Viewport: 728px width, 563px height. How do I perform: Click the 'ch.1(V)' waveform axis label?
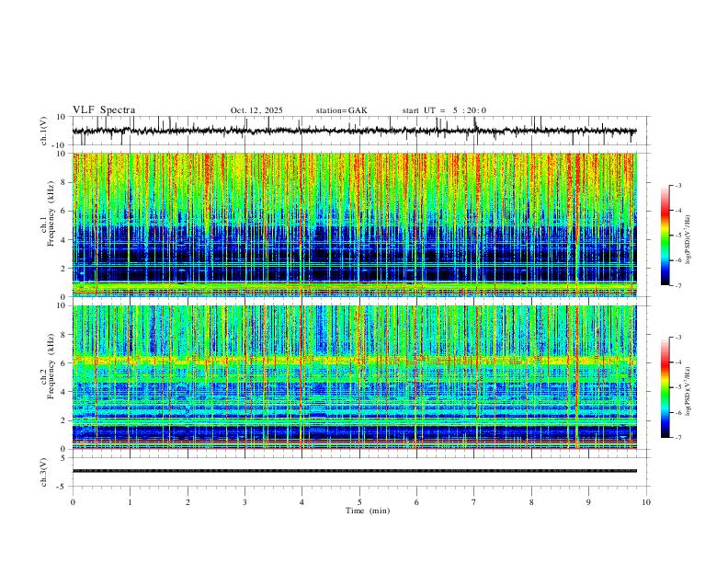point(44,131)
